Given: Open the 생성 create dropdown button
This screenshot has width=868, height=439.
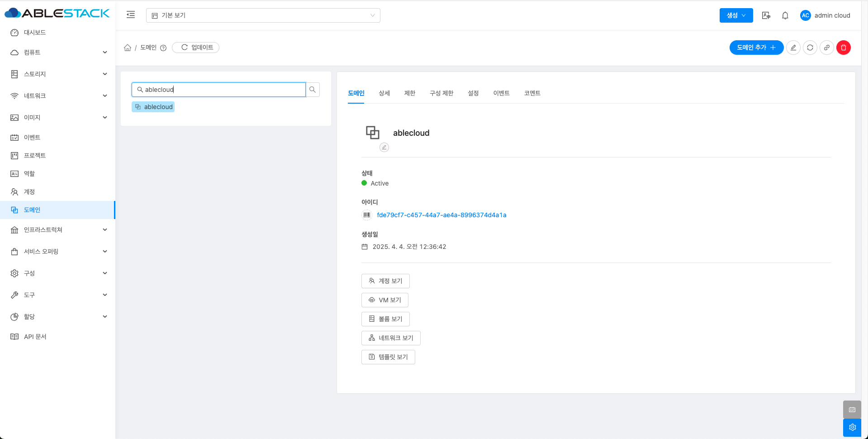Looking at the screenshot, I should [x=736, y=15].
